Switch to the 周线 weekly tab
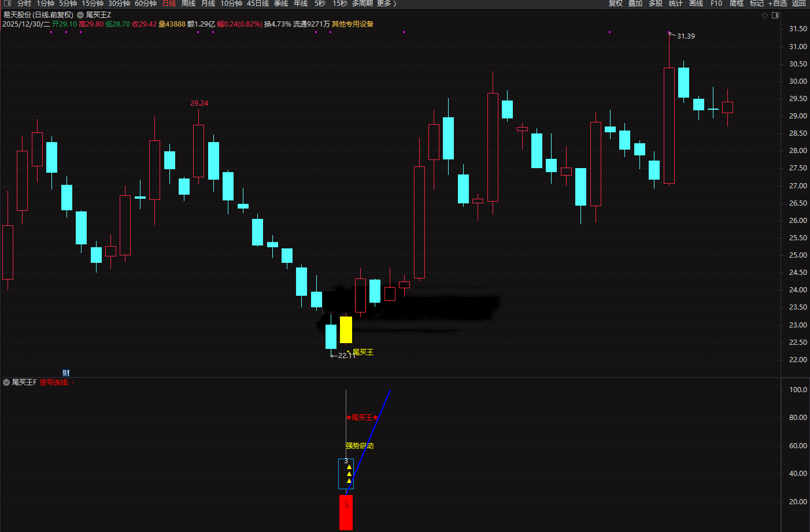This screenshot has width=810, height=532. tap(188, 3)
